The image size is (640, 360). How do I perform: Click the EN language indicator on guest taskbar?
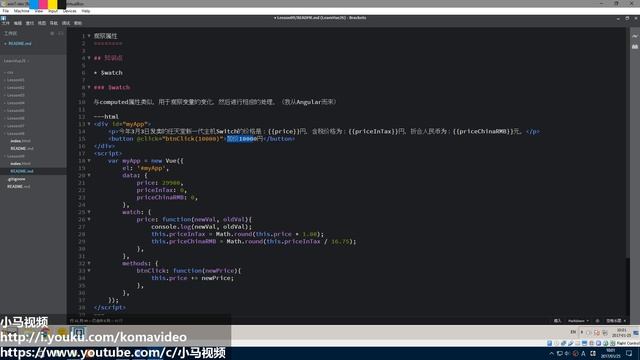point(573,332)
